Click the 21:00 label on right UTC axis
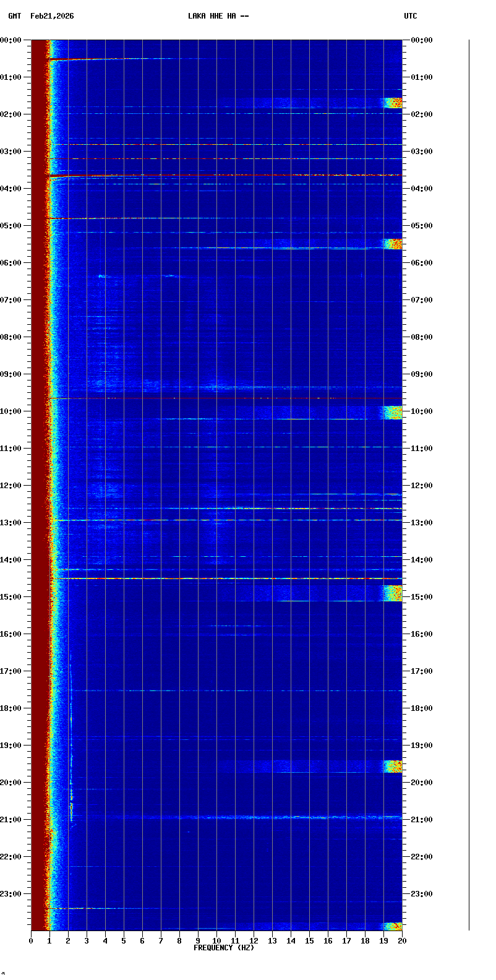The height and width of the screenshot is (980, 496). tap(422, 820)
